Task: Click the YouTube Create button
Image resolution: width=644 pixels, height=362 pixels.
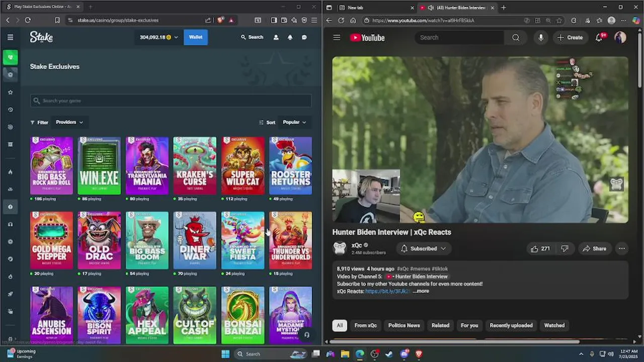Action: point(570,37)
